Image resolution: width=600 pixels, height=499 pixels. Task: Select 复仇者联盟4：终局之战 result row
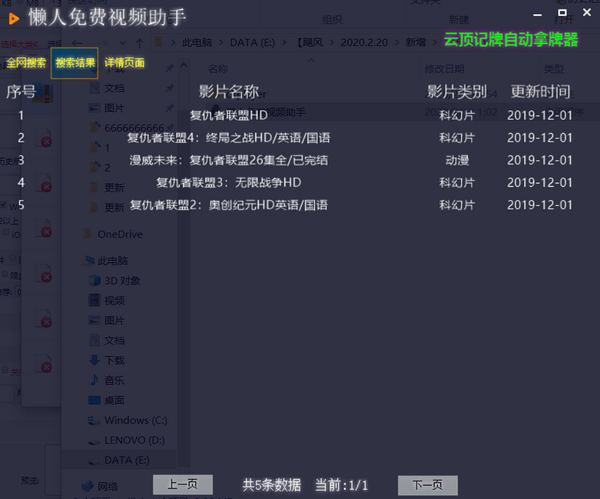[229, 138]
